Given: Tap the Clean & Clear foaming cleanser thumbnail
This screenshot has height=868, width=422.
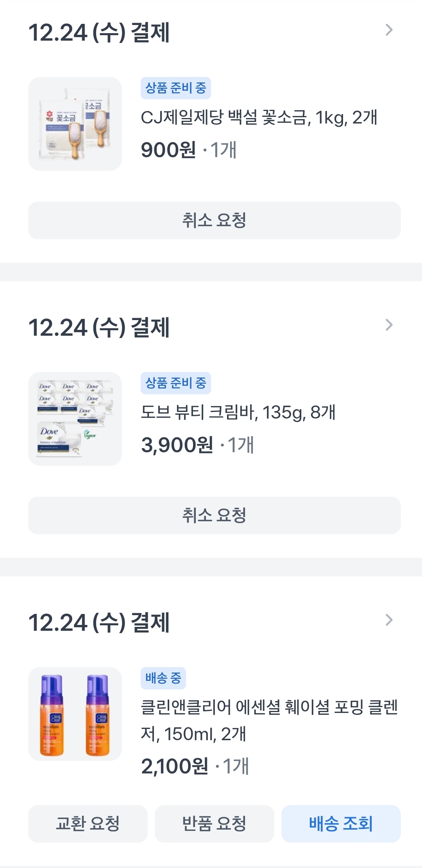Looking at the screenshot, I should 75,714.
